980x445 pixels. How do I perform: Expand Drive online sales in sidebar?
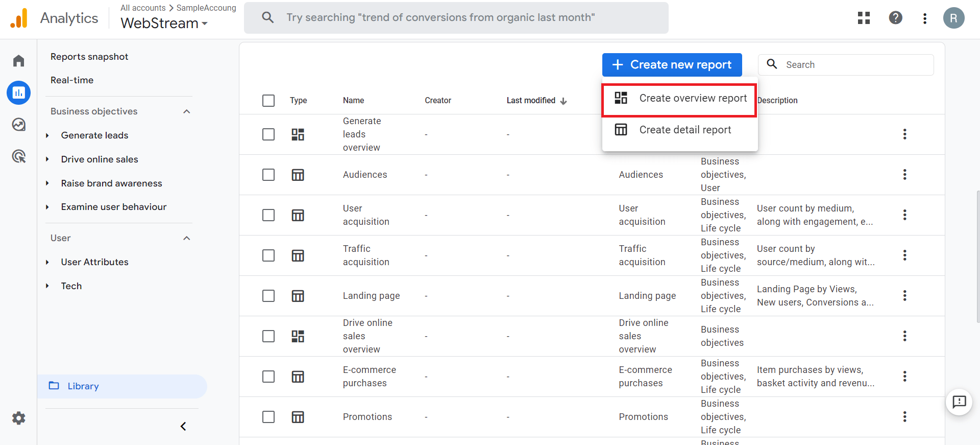tap(47, 159)
